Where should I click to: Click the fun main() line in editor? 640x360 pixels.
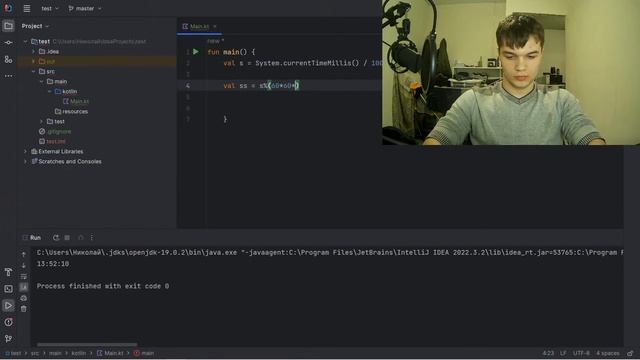(231, 52)
